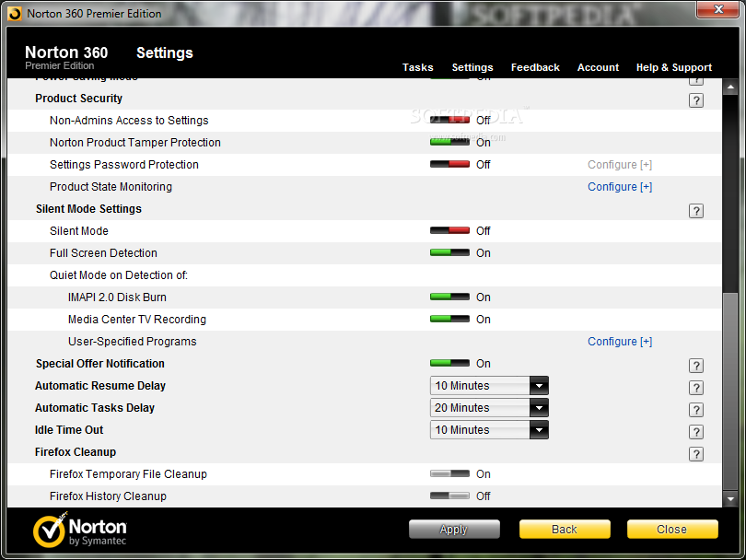Open help for Automatic Tasks Delay

pos(696,410)
